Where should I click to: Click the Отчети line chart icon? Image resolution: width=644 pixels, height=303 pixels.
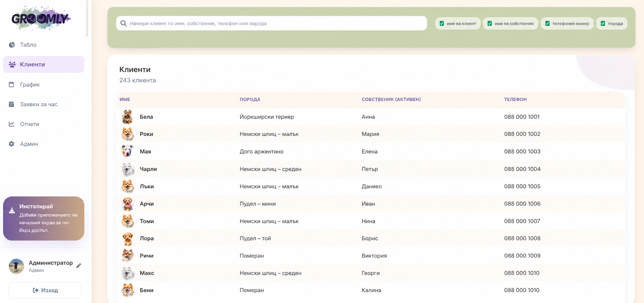click(12, 124)
